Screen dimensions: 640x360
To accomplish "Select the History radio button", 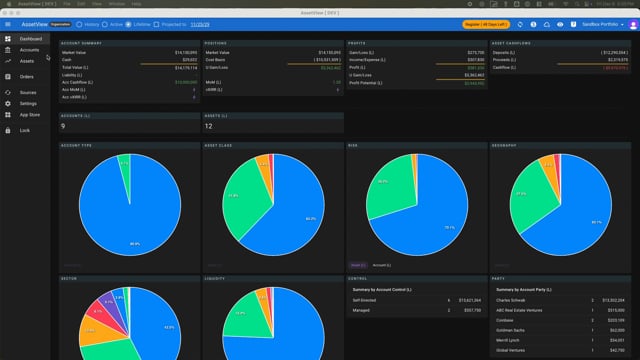I will (x=79, y=24).
